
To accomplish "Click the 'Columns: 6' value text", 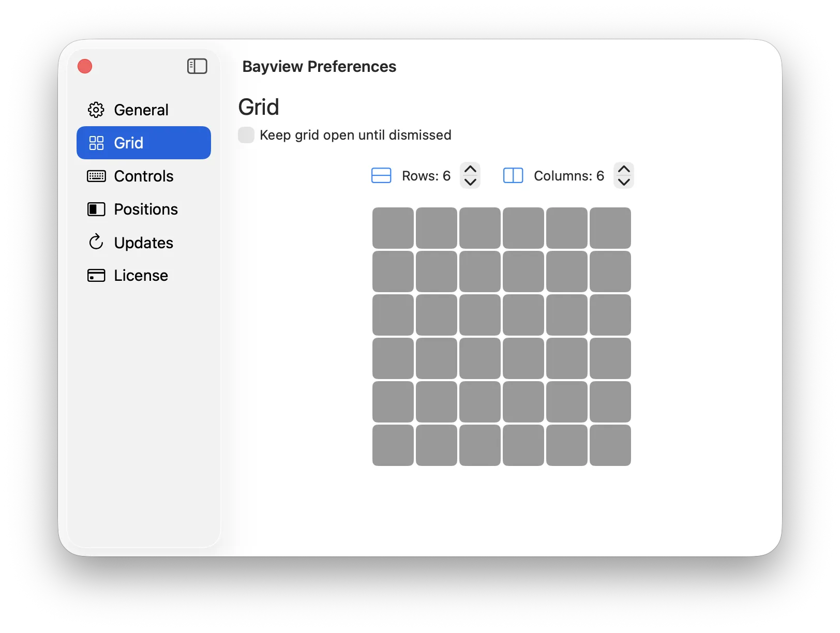I will [569, 176].
